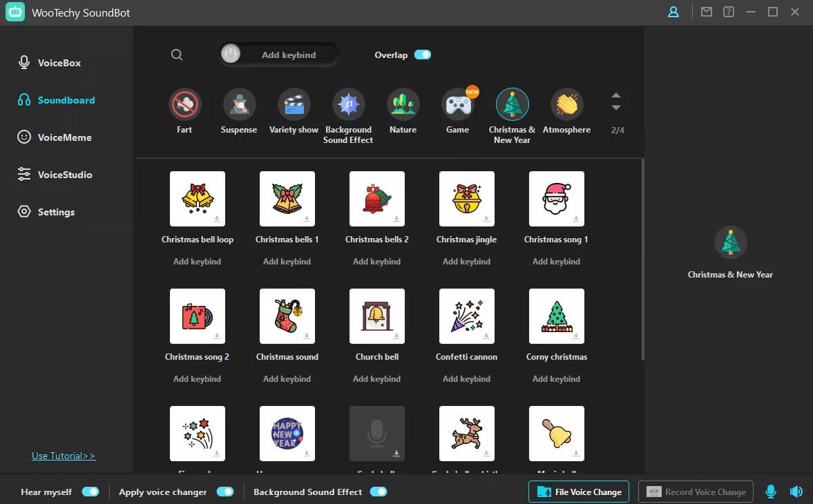Click the File Voice Change button
The width and height of the screenshot is (813, 504).
pos(579,492)
